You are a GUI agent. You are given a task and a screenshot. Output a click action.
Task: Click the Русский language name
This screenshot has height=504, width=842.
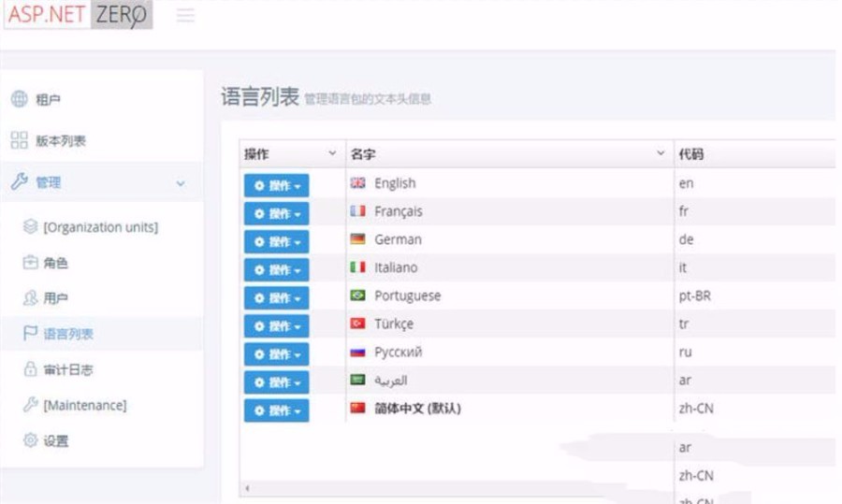[399, 353]
